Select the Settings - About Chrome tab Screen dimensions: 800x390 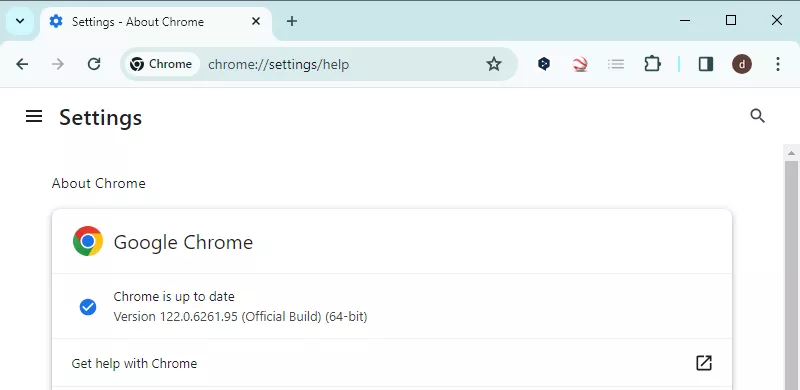pyautogui.click(x=156, y=22)
